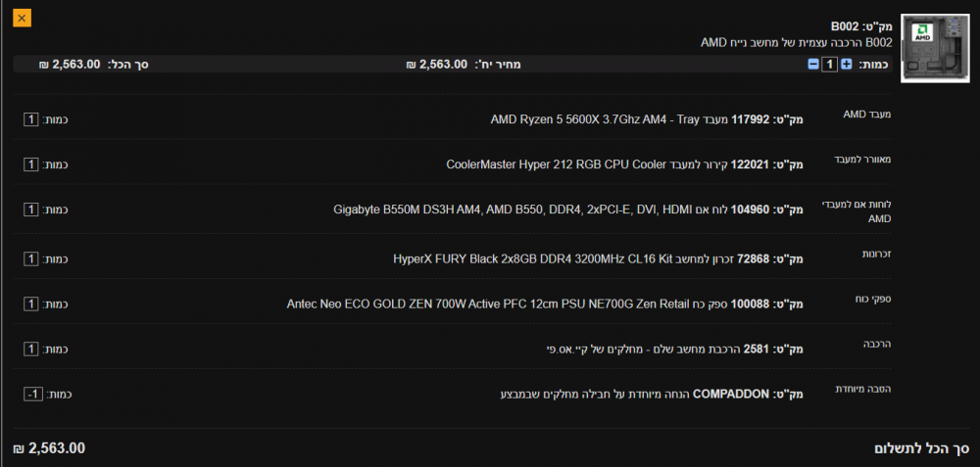Select the COMPADDON special discount line

pos(652,395)
